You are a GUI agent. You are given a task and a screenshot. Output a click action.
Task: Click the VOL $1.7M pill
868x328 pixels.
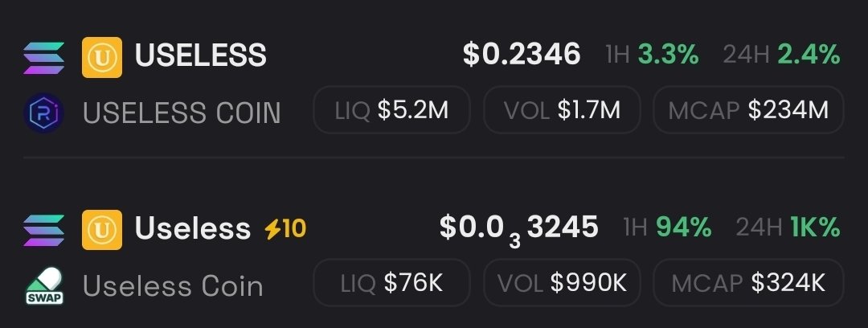(562, 109)
